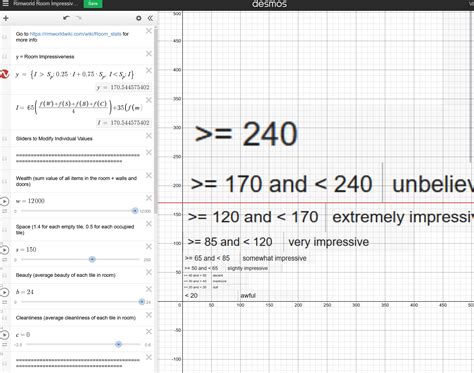Delete the Beauty description note

click(x=149, y=272)
